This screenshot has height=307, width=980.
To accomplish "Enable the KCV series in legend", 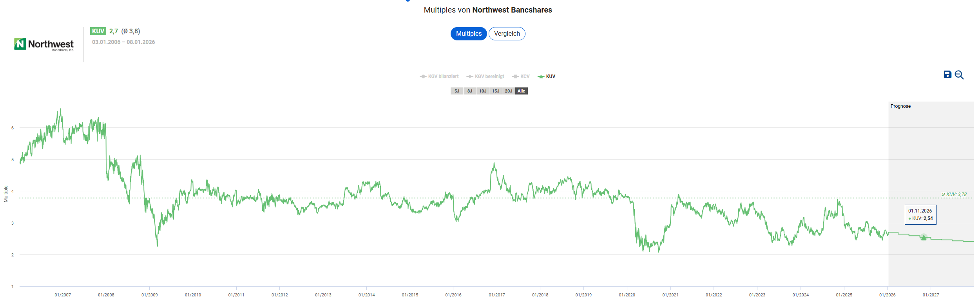I will [521, 76].
